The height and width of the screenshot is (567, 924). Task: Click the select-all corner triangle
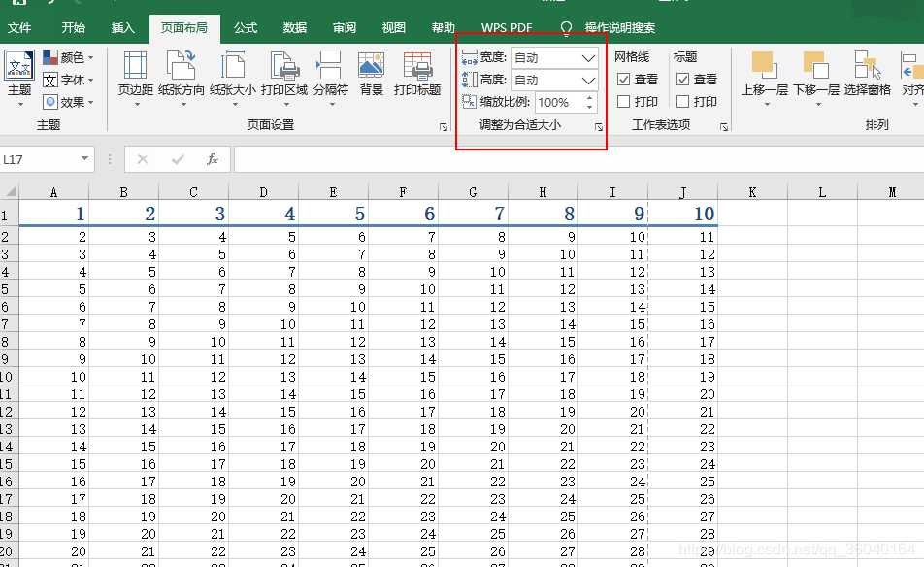pos(10,191)
